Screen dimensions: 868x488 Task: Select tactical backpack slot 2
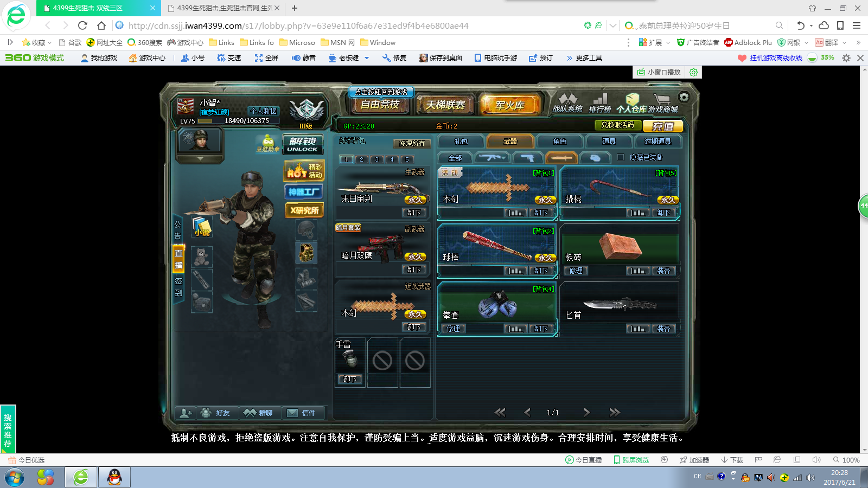click(362, 159)
